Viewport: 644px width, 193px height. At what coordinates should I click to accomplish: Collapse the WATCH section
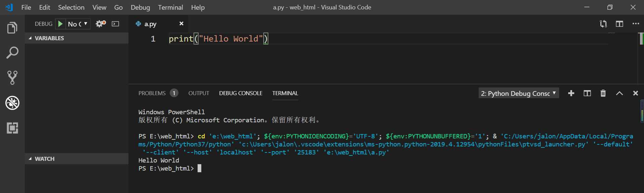(76, 159)
